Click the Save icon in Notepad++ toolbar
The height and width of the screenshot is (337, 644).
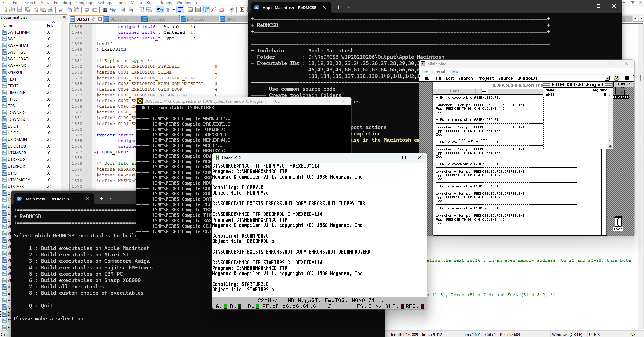[x=20, y=10]
